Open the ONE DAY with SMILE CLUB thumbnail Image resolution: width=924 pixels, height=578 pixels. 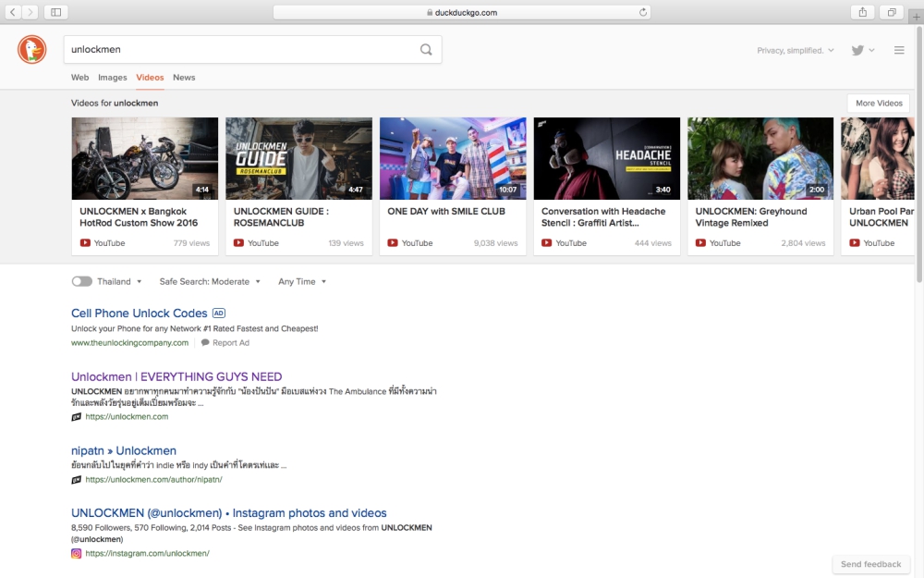coord(453,158)
